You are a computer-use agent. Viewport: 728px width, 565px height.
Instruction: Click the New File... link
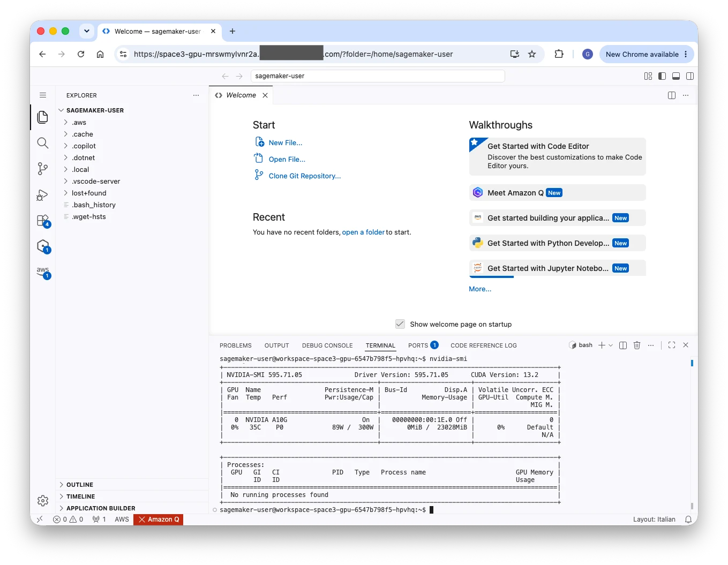[x=286, y=143]
